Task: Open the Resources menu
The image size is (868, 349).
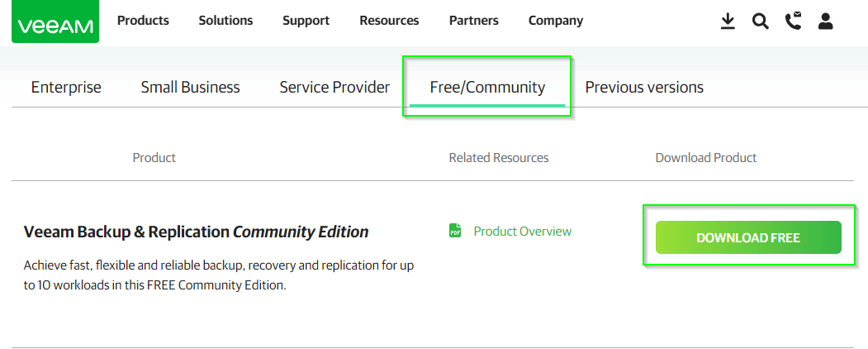Action: 389,21
